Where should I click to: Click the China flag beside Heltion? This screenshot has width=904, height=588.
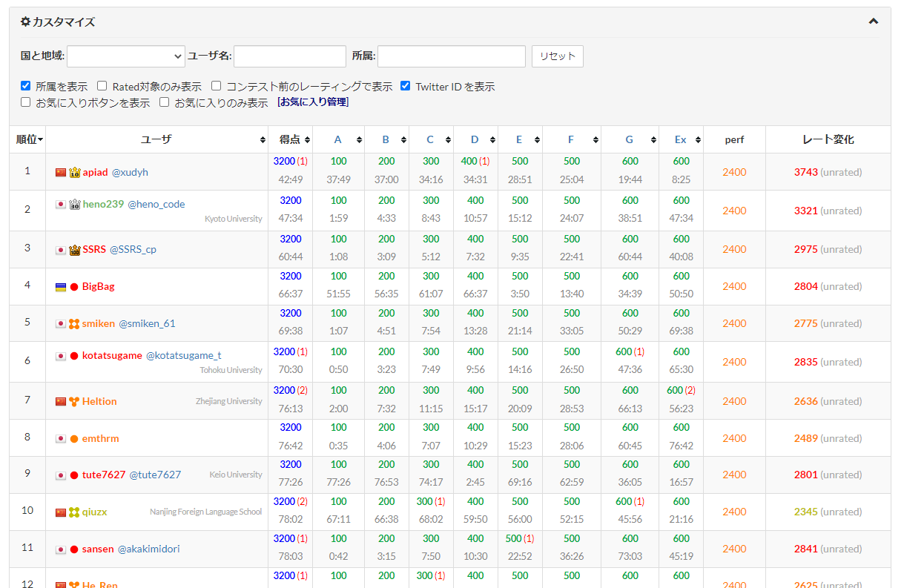click(x=61, y=402)
